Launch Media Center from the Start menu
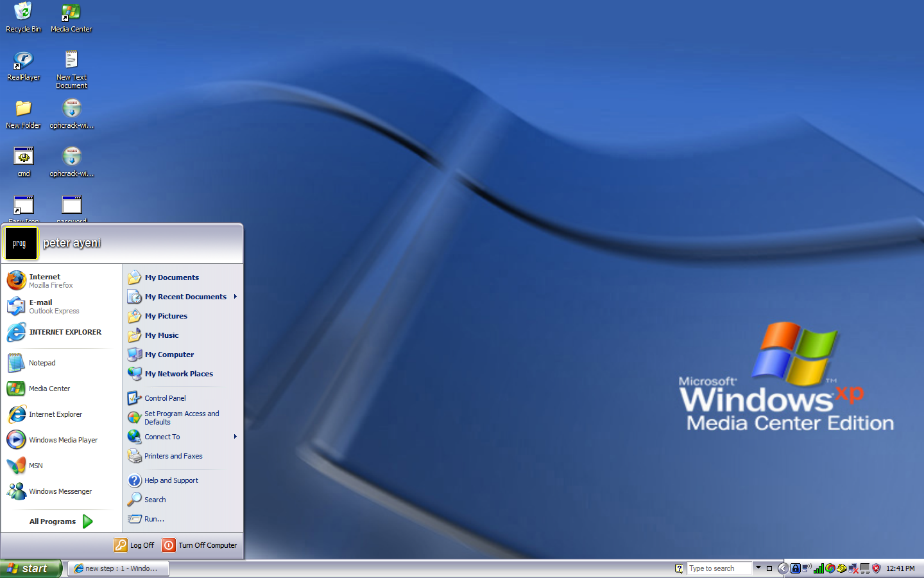This screenshot has height=578, width=924. [x=62, y=389]
